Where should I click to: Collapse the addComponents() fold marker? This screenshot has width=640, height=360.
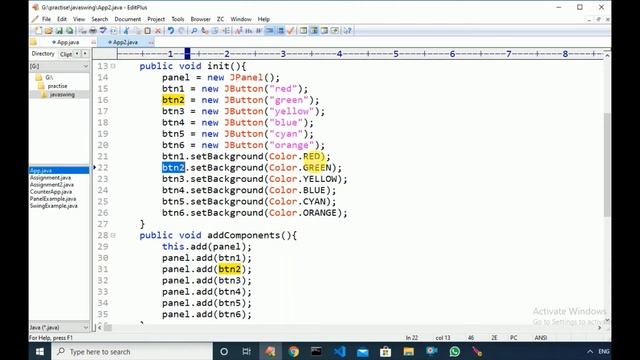[x=113, y=236]
